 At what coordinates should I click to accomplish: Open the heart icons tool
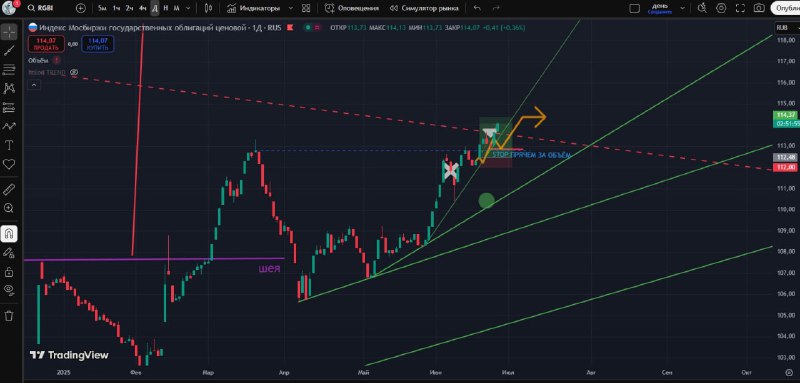click(9, 164)
